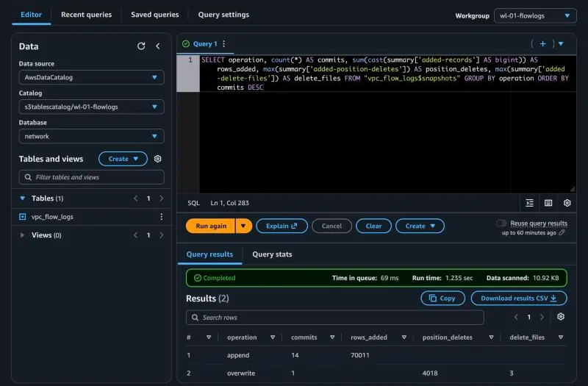Click the Explain button
588x386 pixels.
click(x=282, y=226)
